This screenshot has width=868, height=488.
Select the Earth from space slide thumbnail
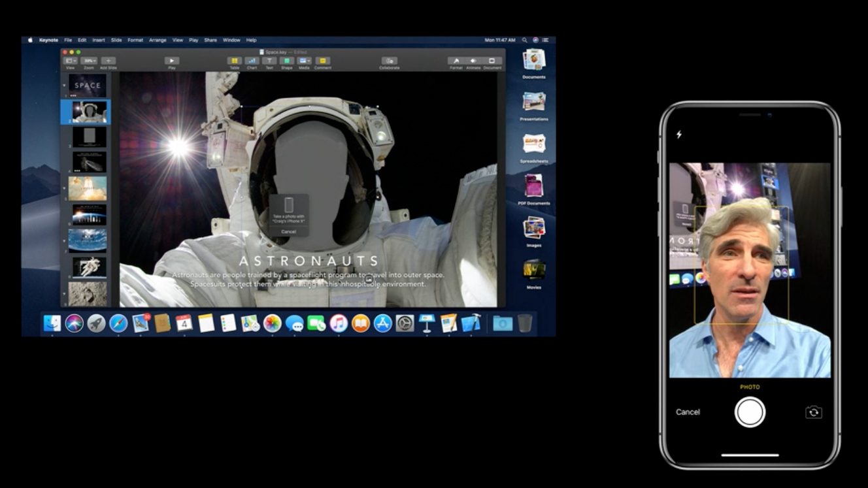pos(88,240)
